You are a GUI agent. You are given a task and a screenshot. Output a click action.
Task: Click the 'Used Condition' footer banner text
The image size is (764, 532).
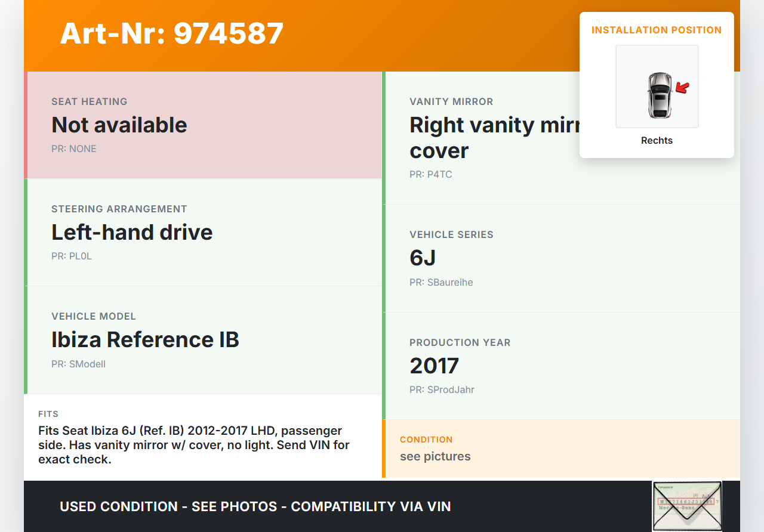pos(255,506)
